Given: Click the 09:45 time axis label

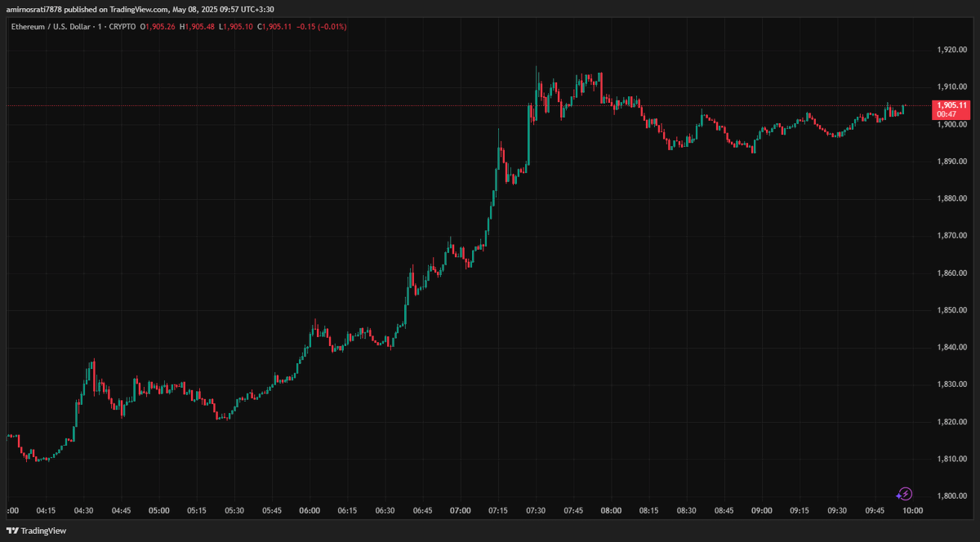Looking at the screenshot, I should pos(875,510).
